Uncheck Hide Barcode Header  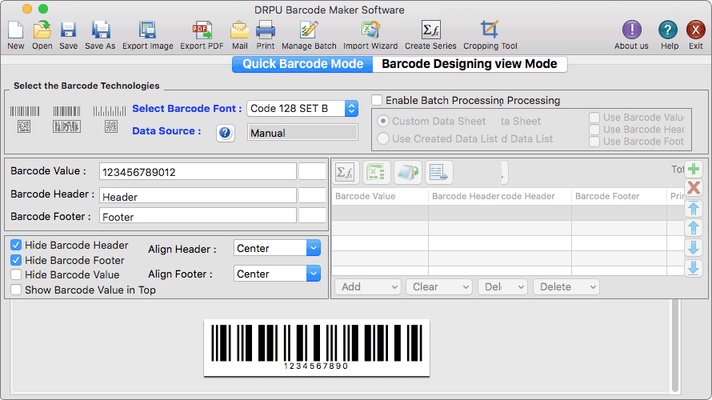[x=16, y=245]
